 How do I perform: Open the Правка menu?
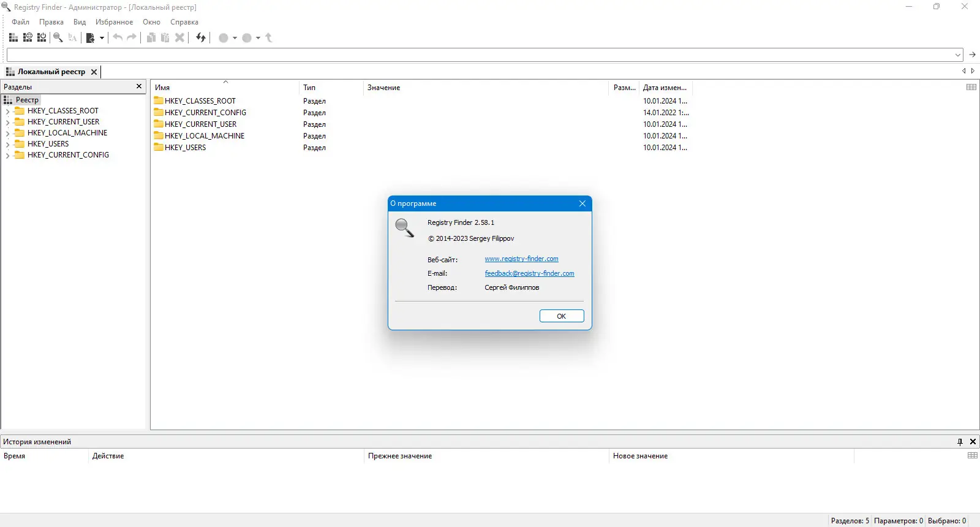(x=51, y=22)
